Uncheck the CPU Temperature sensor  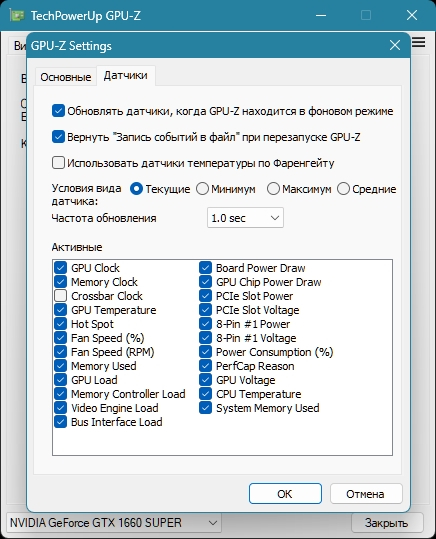click(x=206, y=394)
